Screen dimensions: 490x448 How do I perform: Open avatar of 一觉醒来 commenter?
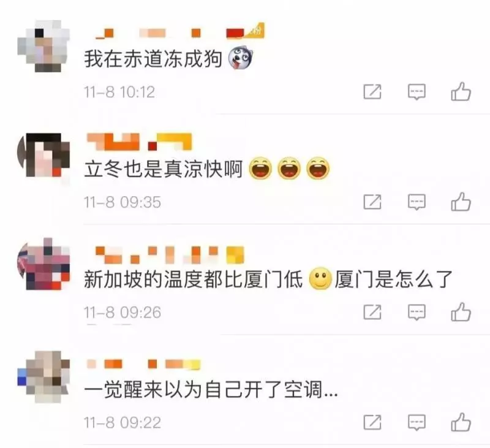[x=43, y=377]
